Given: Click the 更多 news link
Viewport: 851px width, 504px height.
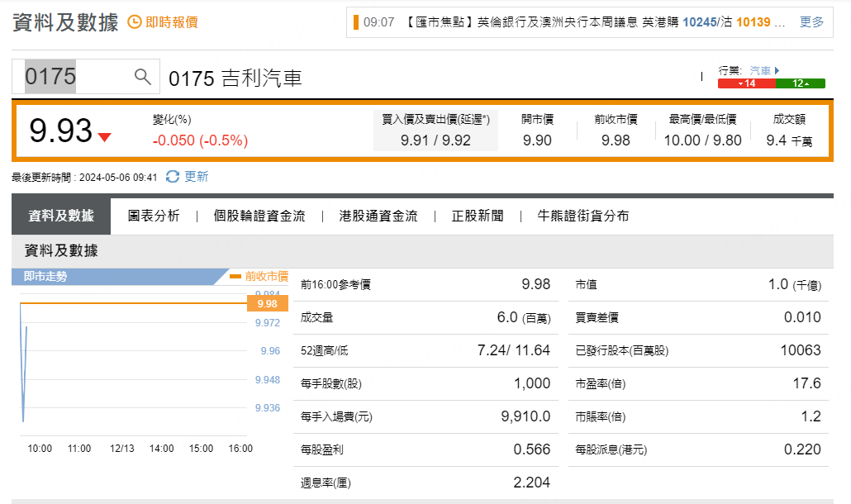Looking at the screenshot, I should point(811,22).
